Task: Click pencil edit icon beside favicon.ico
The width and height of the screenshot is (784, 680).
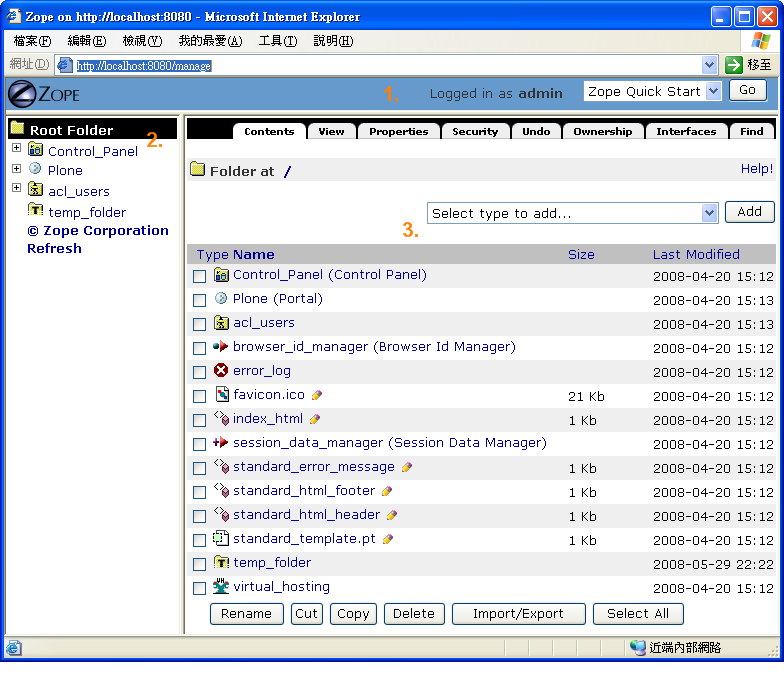Action: click(316, 396)
